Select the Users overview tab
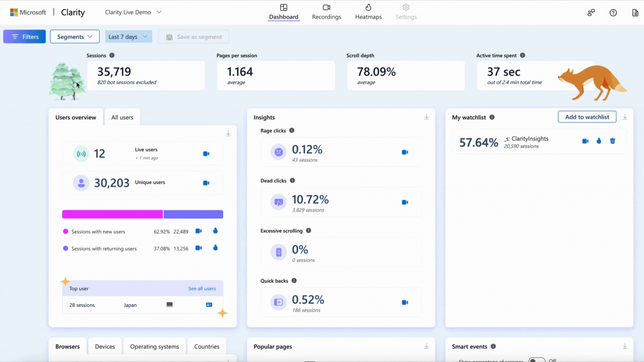The height and width of the screenshot is (362, 644). tap(76, 117)
